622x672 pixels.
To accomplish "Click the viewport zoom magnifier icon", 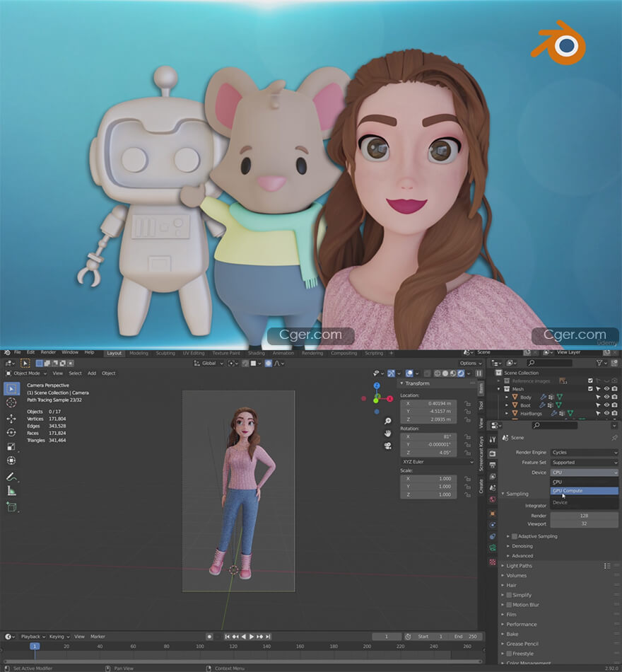I will [387, 421].
